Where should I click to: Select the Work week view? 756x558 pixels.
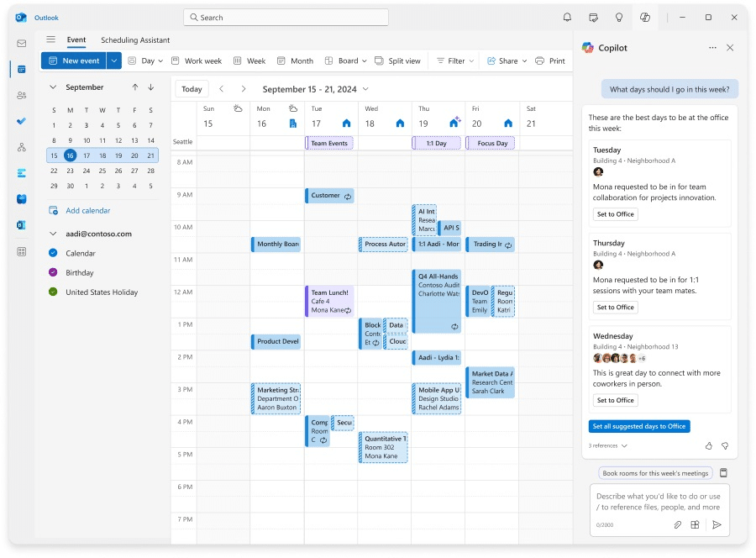[197, 61]
